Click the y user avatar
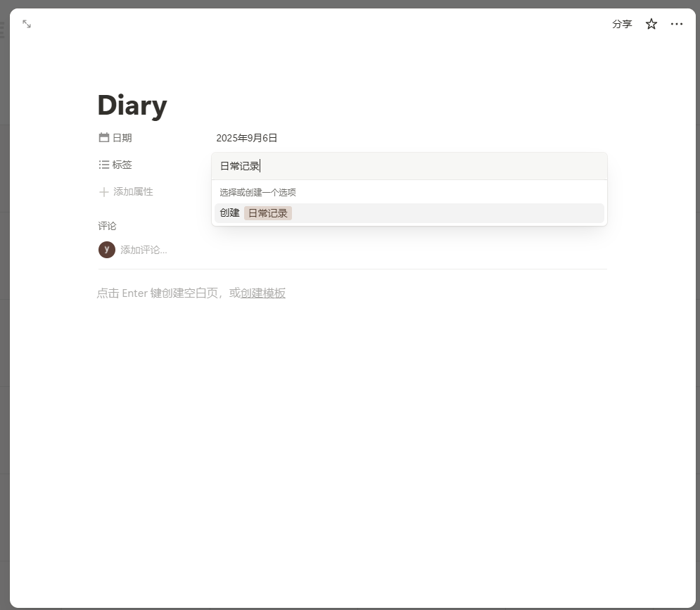700x610 pixels. (107, 250)
